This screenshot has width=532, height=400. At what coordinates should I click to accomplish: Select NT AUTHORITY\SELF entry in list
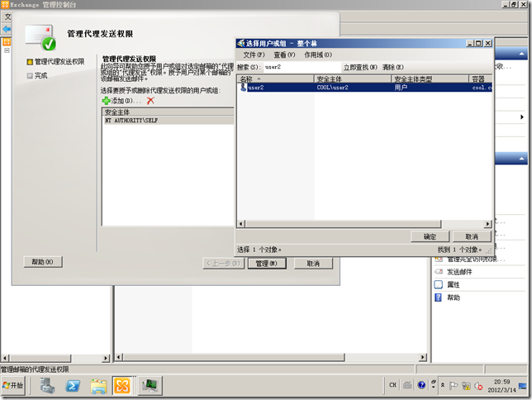coord(131,121)
